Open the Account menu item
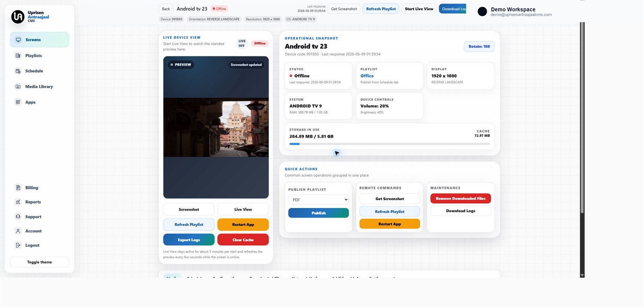 coord(33,231)
